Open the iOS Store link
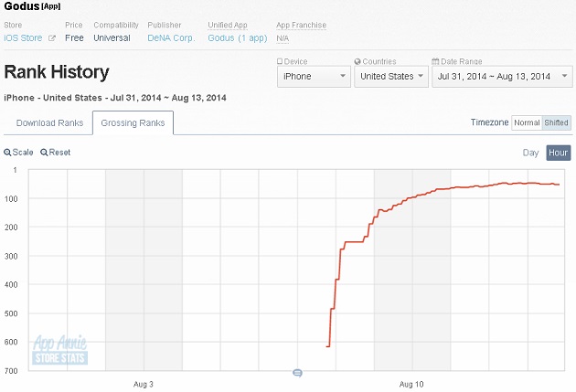The image size is (576, 392). tap(23, 38)
